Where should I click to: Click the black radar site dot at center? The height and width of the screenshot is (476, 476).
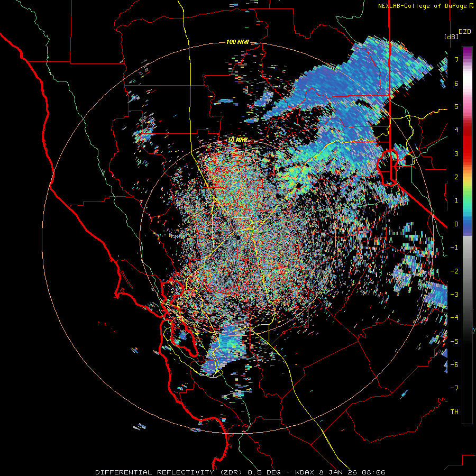tap(238, 237)
